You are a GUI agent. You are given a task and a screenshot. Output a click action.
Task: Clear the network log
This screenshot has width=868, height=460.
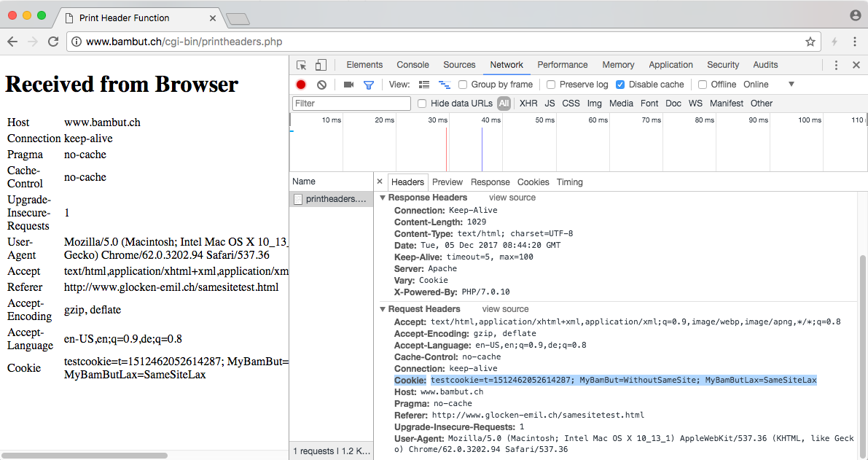321,85
